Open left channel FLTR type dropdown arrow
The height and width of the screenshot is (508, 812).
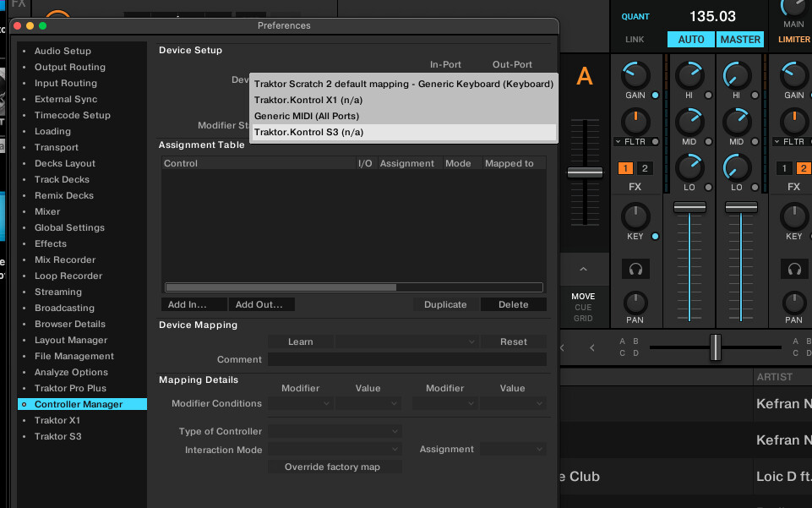click(618, 141)
